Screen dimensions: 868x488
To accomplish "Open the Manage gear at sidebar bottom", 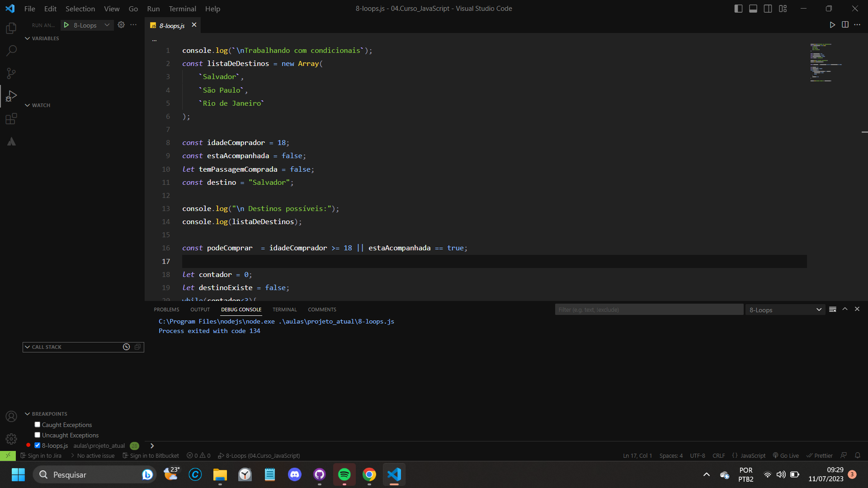I will (11, 439).
